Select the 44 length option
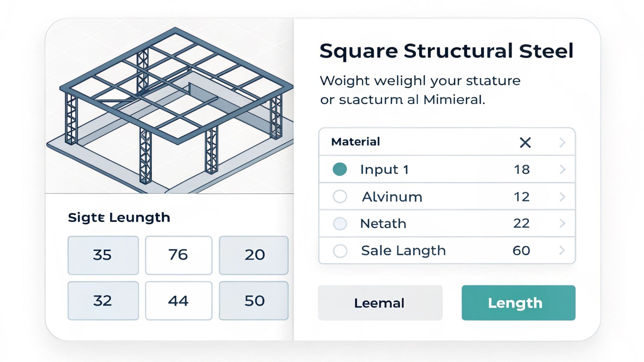 (178, 301)
